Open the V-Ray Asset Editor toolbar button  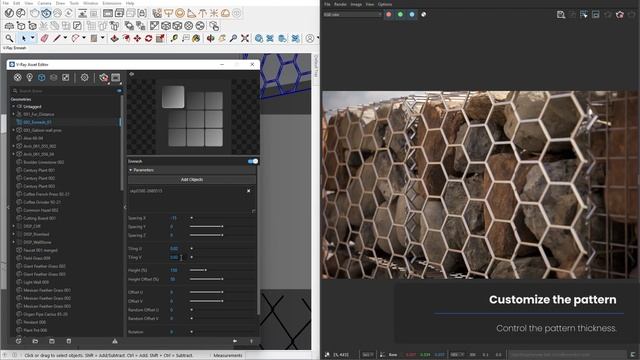coord(9,13)
